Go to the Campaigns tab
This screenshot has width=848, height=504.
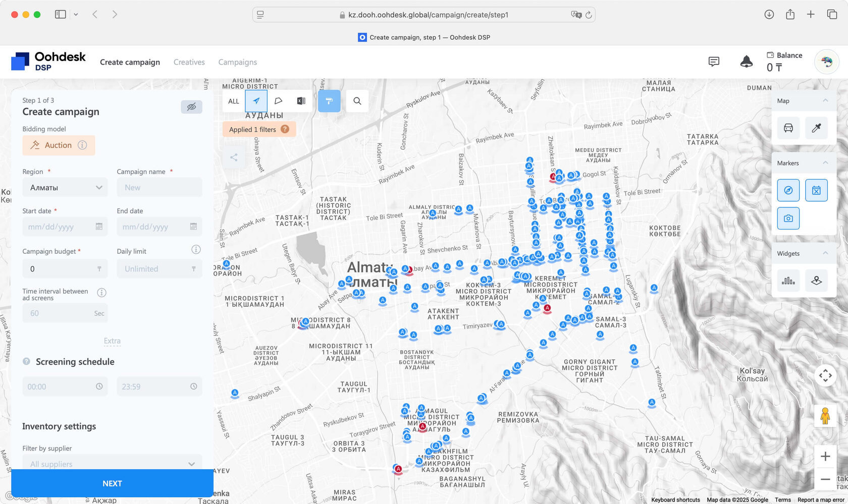[x=237, y=62]
